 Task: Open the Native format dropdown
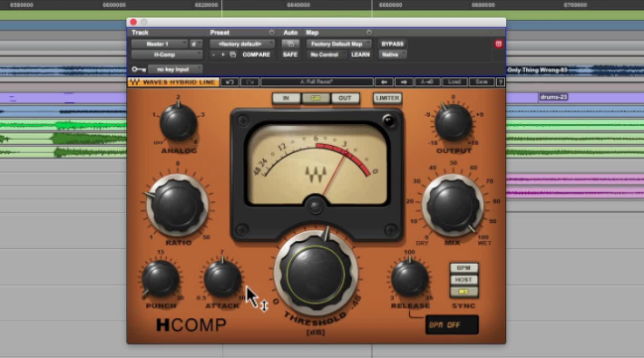click(x=392, y=54)
